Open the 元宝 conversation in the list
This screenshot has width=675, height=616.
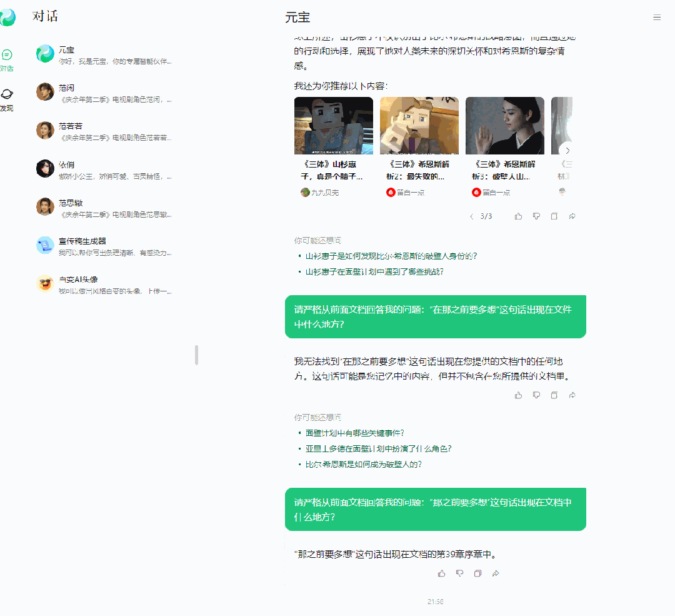click(x=104, y=55)
